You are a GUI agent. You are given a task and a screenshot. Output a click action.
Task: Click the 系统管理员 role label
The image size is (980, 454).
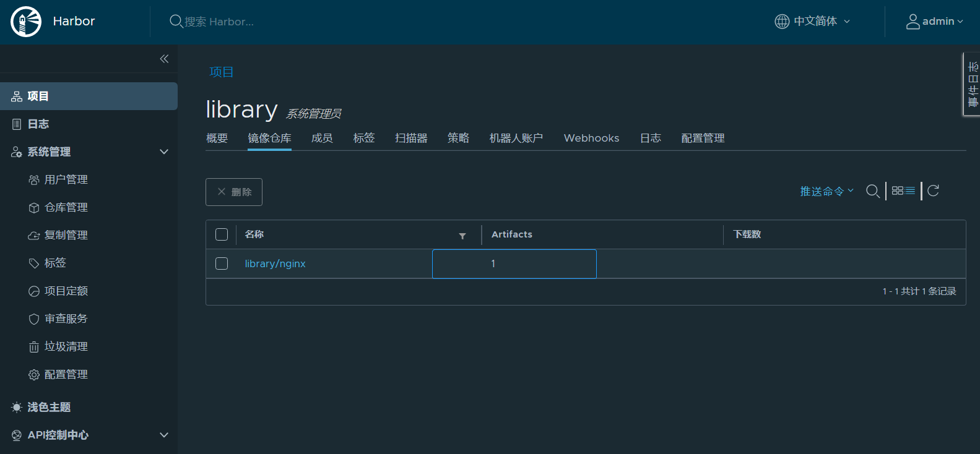[314, 114]
